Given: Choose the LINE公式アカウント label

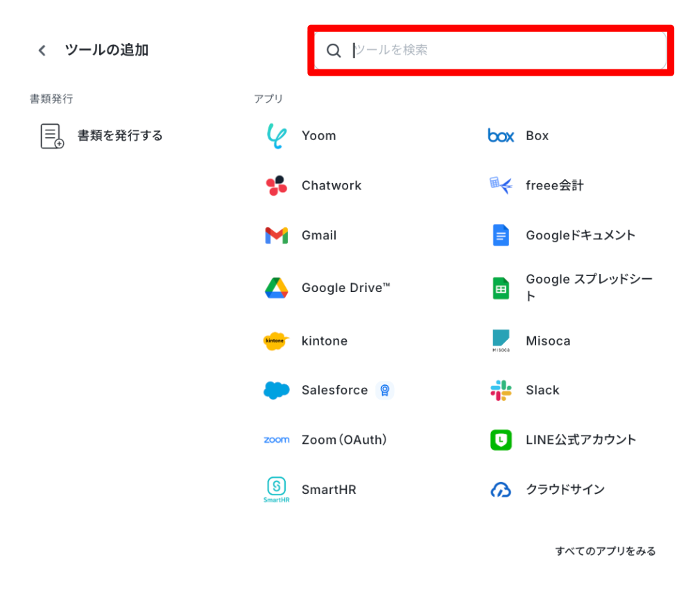Looking at the screenshot, I should point(581,440).
